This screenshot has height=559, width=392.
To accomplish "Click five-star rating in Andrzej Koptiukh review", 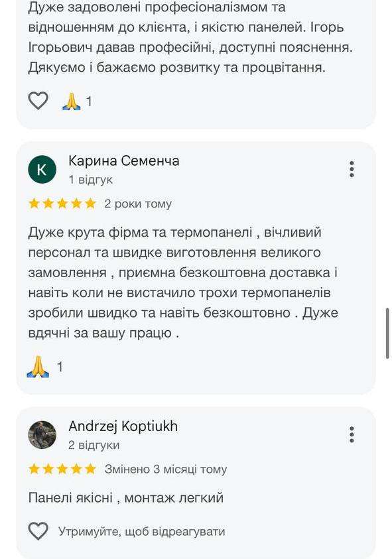I will (62, 469).
